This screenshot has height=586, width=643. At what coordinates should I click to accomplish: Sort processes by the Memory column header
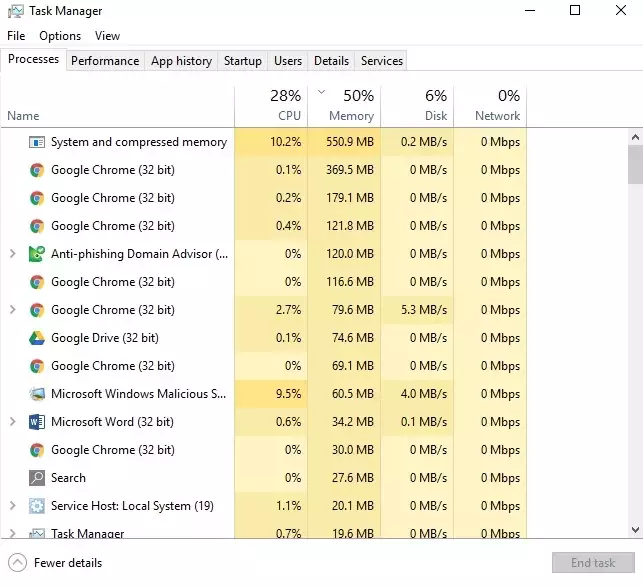pos(344,105)
